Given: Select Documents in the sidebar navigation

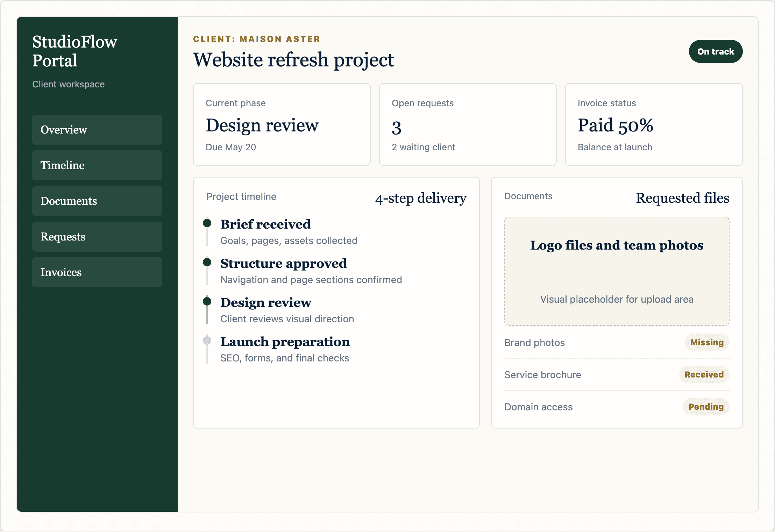Looking at the screenshot, I should tap(97, 201).
